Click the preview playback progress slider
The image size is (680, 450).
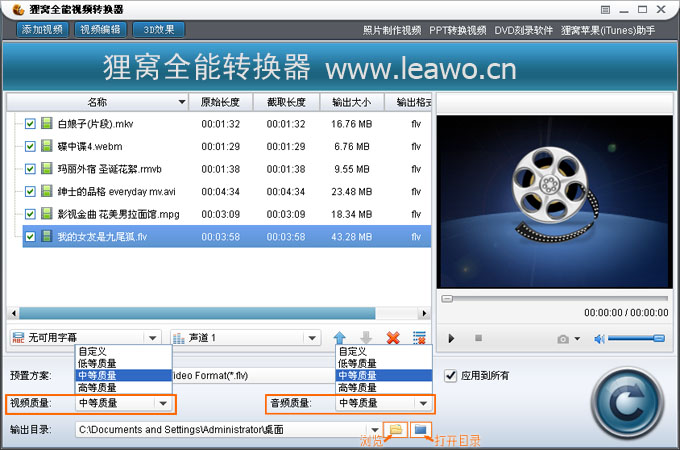pos(555,298)
